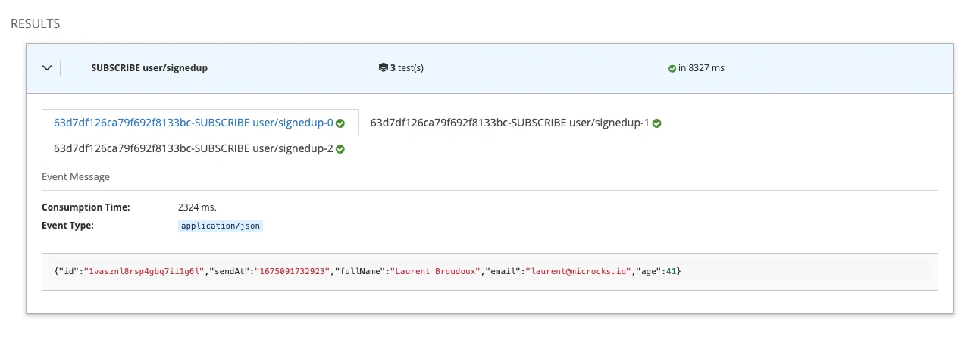Screen dimensions: 980x340
Task: Click the green check on signedup-0 tab
Action: (340, 123)
